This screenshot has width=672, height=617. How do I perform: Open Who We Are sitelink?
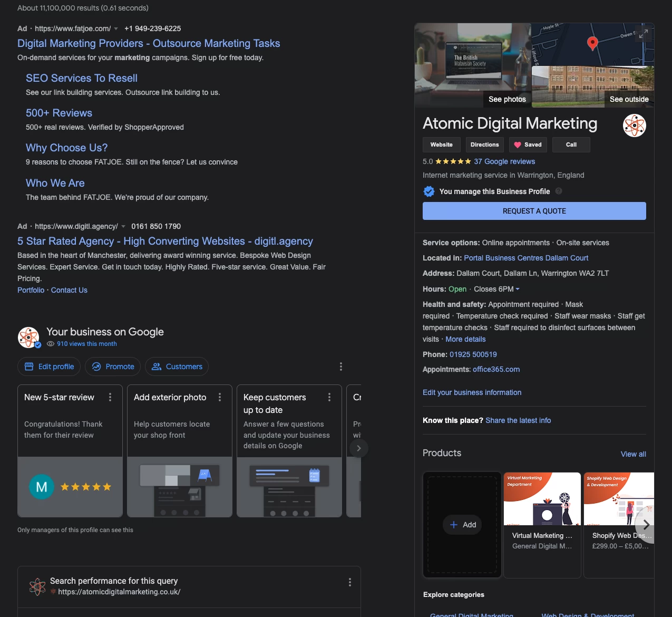pos(55,183)
